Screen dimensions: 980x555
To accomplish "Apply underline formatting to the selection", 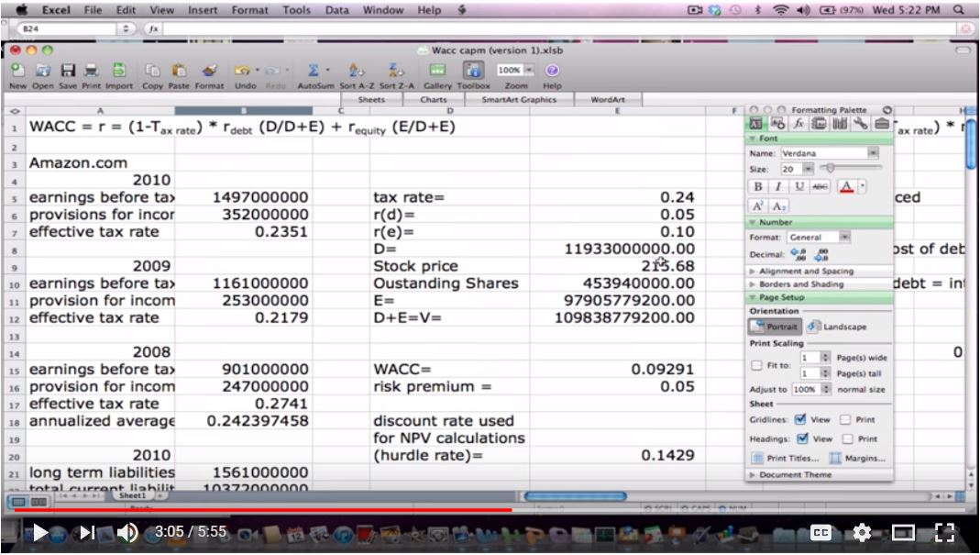I will click(798, 186).
